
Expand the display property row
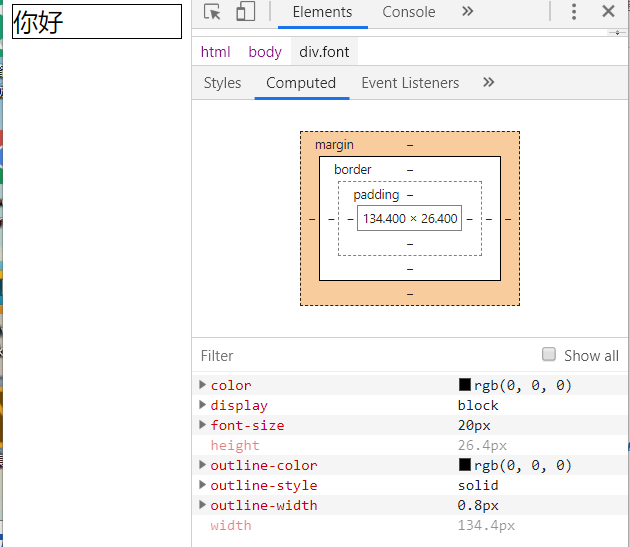202,405
